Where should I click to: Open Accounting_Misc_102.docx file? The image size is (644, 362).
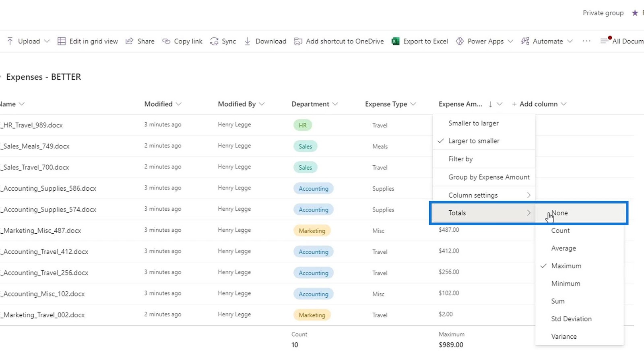pos(42,294)
